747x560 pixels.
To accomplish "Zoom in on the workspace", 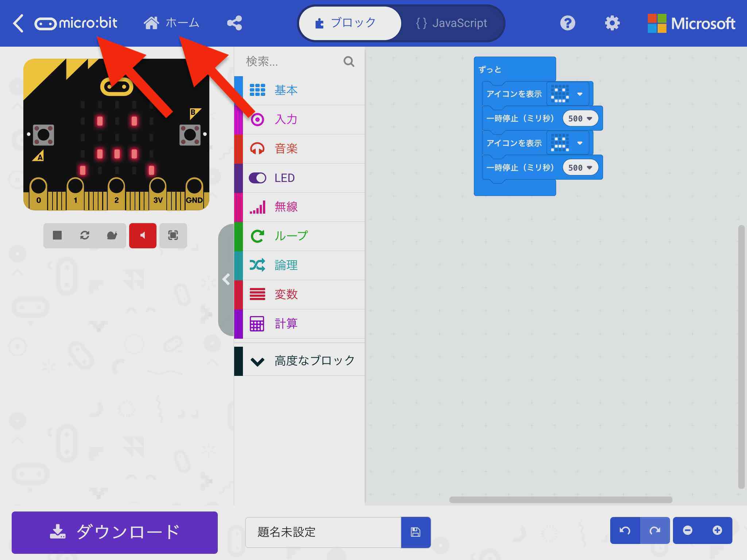I will click(x=717, y=530).
